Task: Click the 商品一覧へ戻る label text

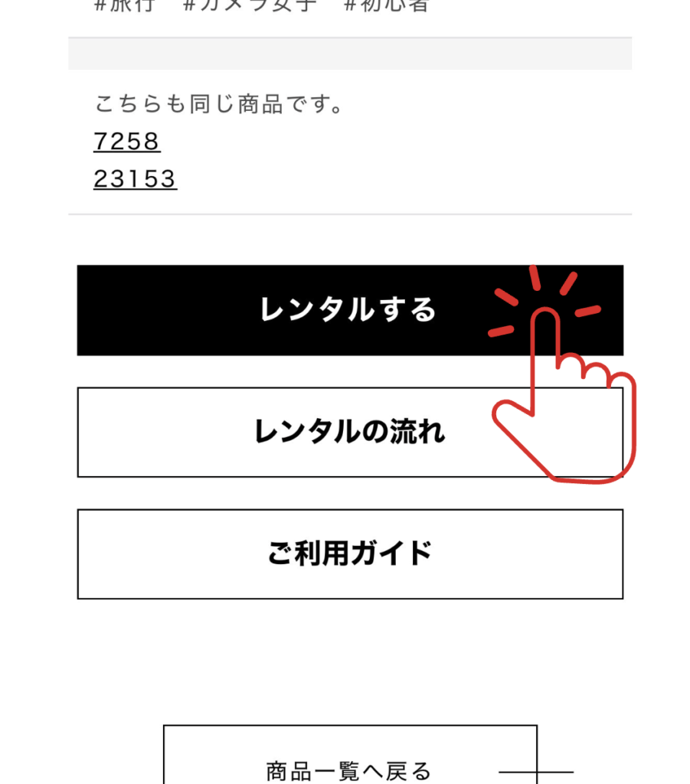Action: point(348,772)
